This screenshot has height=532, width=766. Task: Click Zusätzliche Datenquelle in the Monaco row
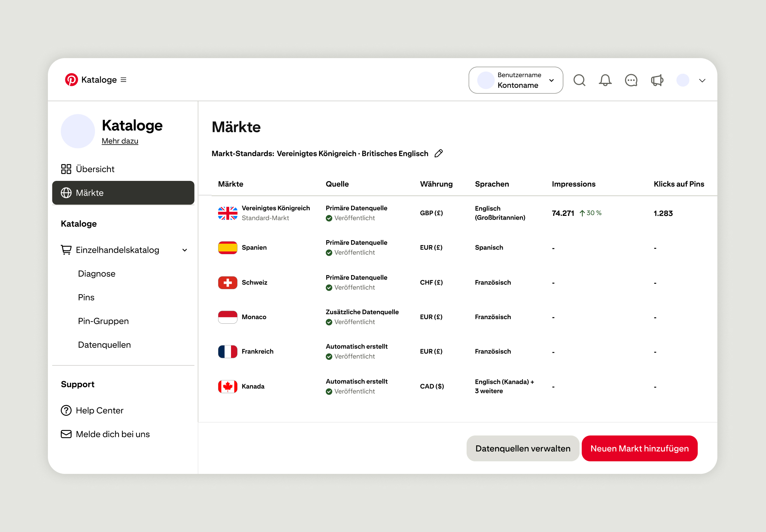362,312
